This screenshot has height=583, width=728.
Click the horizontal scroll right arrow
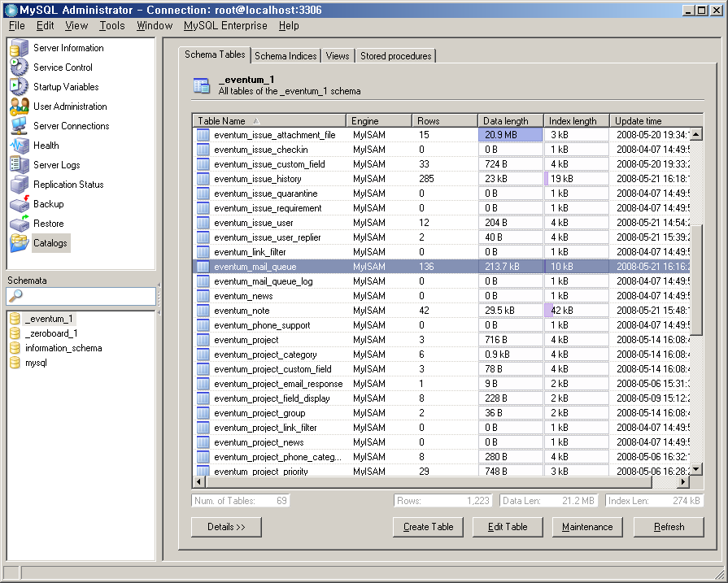tap(683, 482)
